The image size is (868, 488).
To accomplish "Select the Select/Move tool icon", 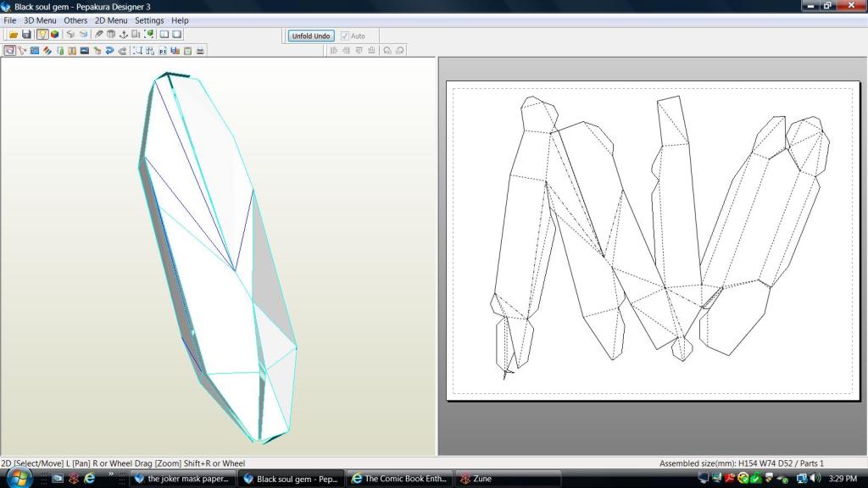I will coord(9,51).
